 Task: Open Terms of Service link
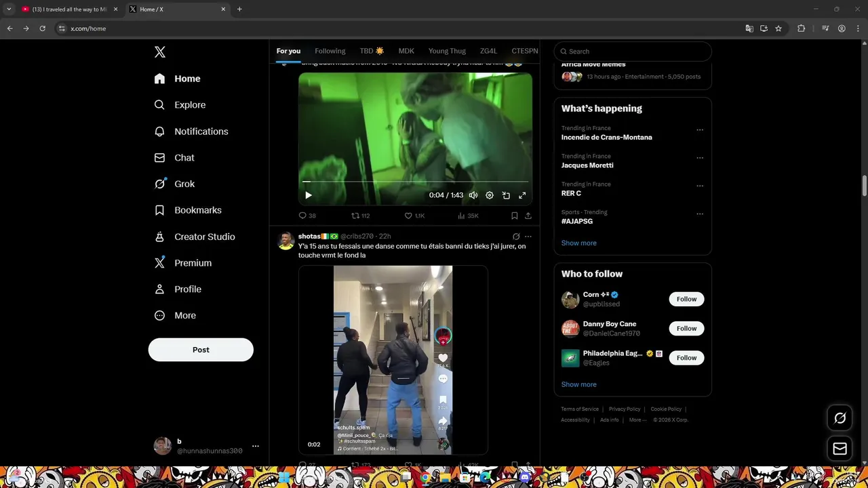(x=580, y=409)
